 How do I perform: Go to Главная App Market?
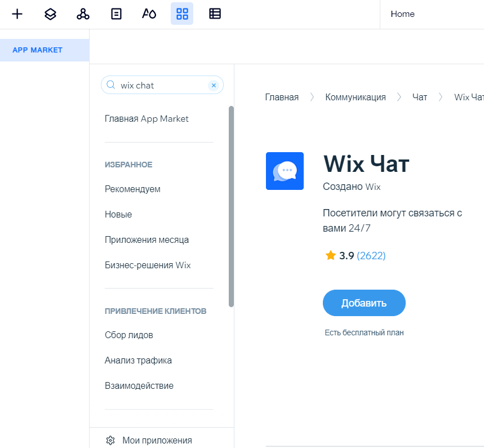tap(146, 119)
